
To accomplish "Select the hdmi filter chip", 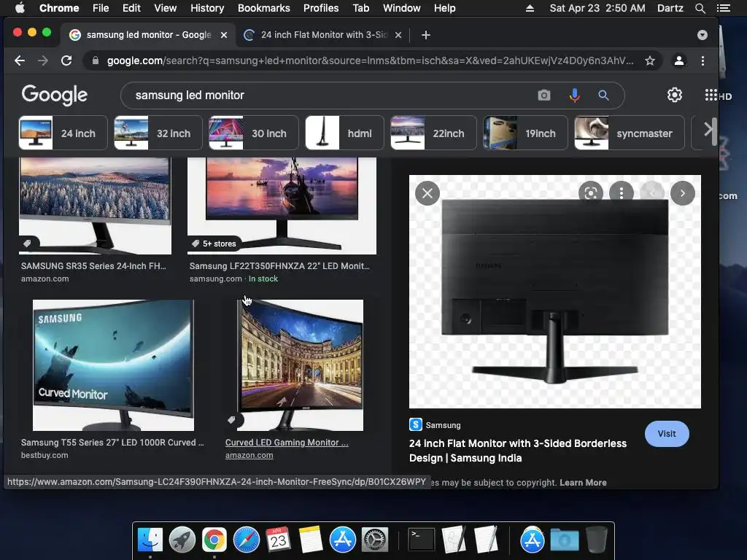I will click(344, 133).
